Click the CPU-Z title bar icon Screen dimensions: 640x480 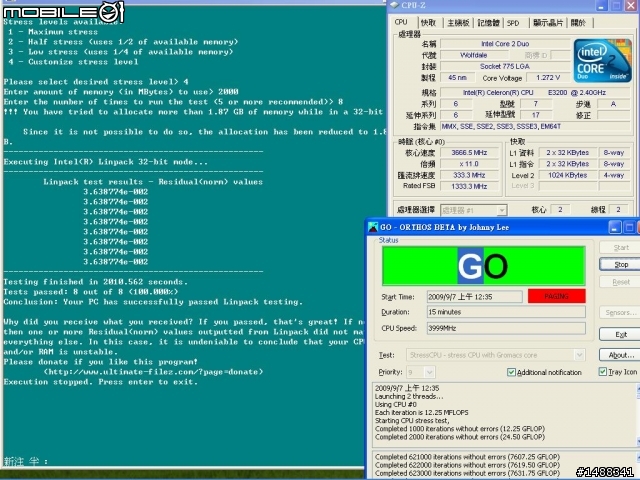394,5
